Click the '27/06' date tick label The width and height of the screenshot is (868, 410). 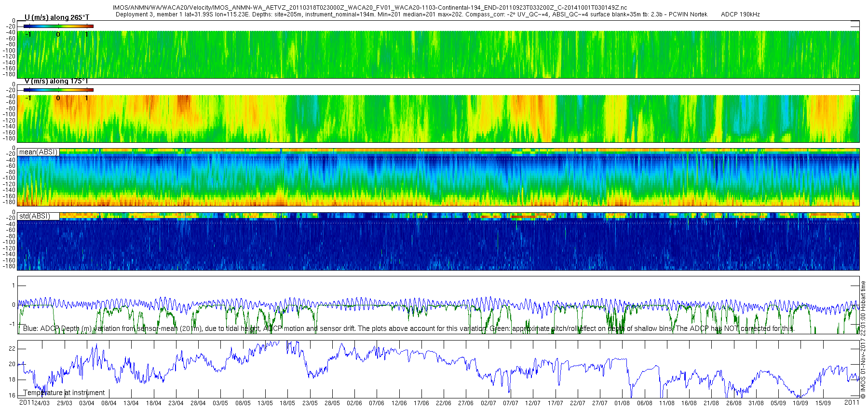click(466, 403)
